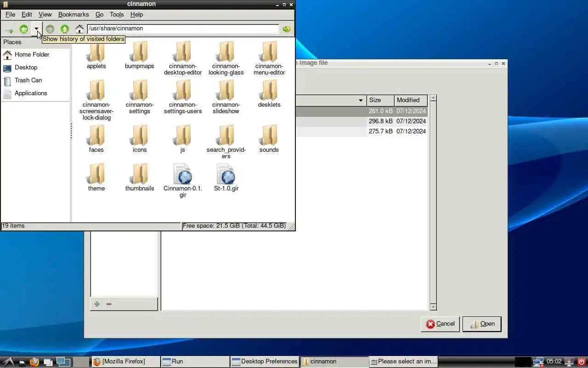
Task: Go to Home Folder in Places
Action: (x=35, y=55)
